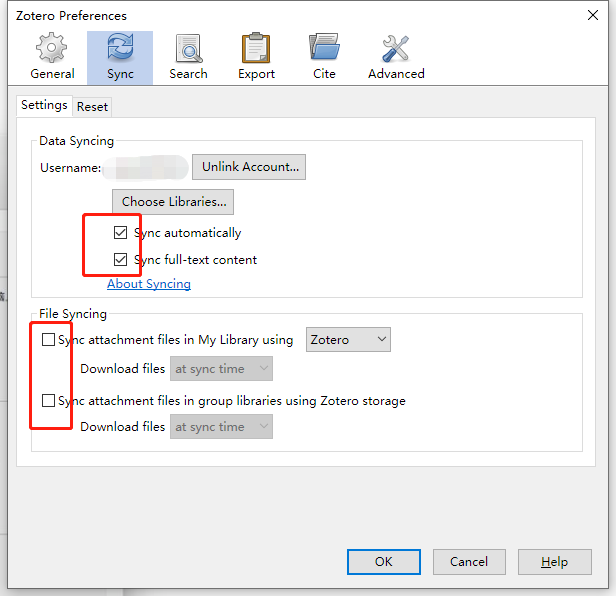
Task: Enable syncing attachment files in My Library
Action: click(x=48, y=339)
